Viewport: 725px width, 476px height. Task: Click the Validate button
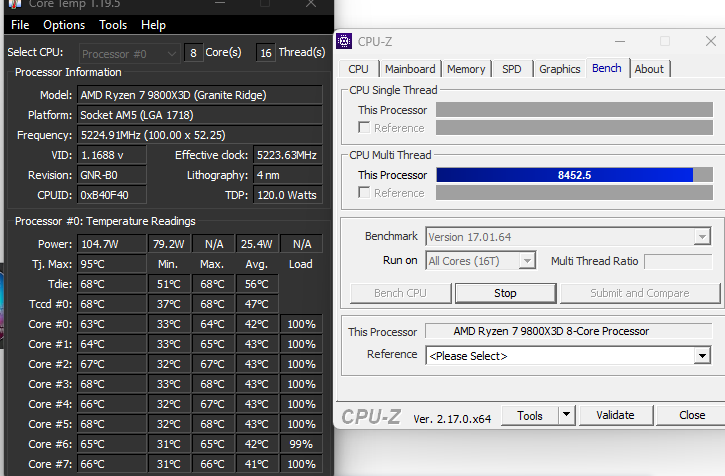tap(615, 415)
